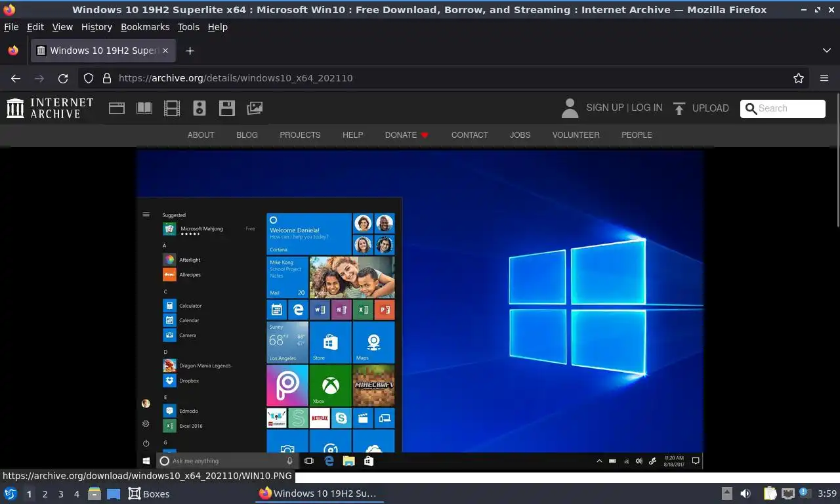840x504 pixels.
Task: Open the Tools menu
Action: [188, 27]
